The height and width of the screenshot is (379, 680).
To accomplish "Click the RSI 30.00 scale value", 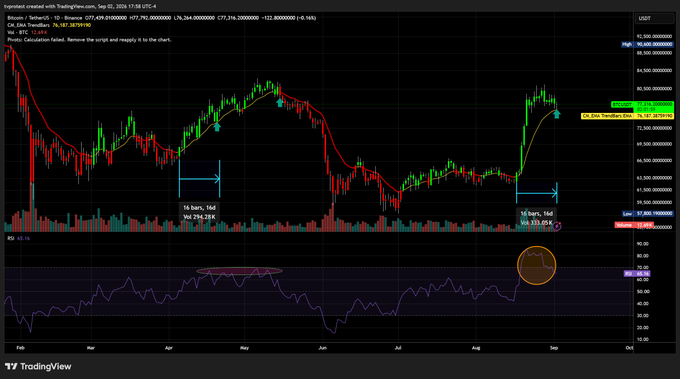I will [643, 316].
